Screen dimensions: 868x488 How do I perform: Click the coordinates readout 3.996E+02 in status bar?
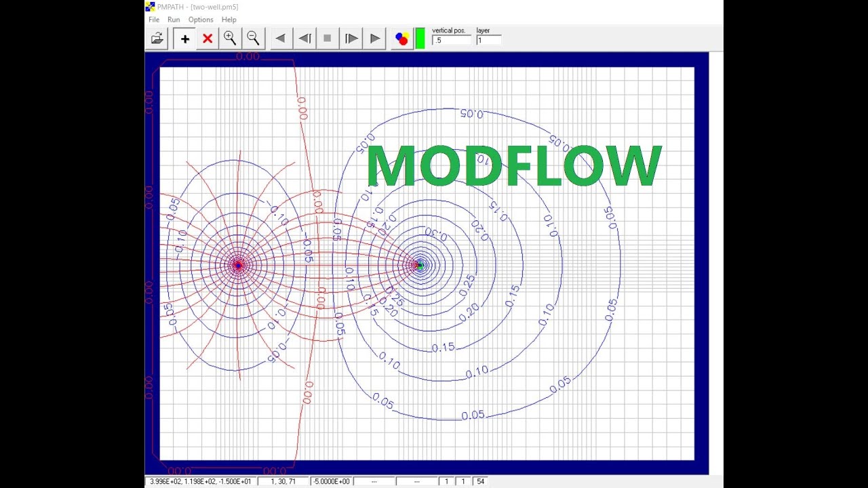[x=201, y=481]
